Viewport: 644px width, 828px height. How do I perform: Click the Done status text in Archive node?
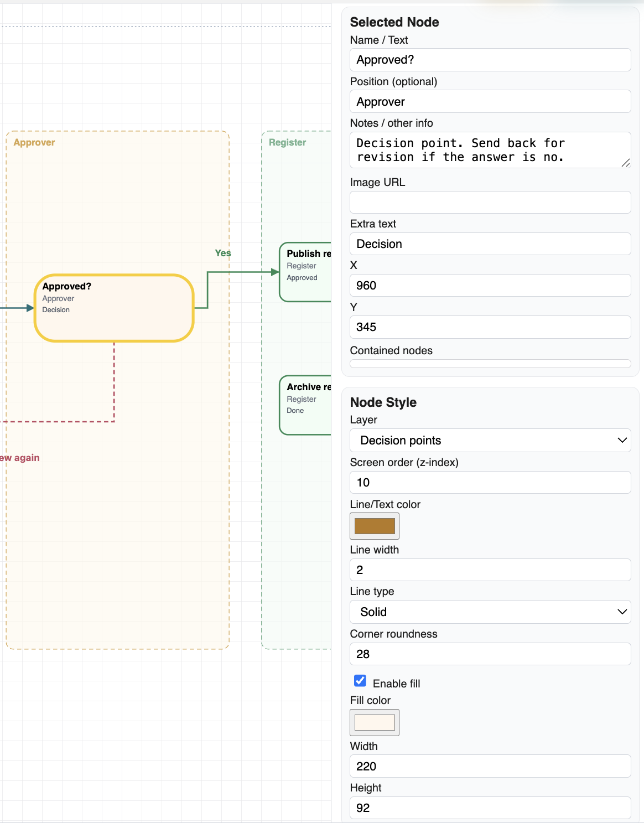(295, 411)
